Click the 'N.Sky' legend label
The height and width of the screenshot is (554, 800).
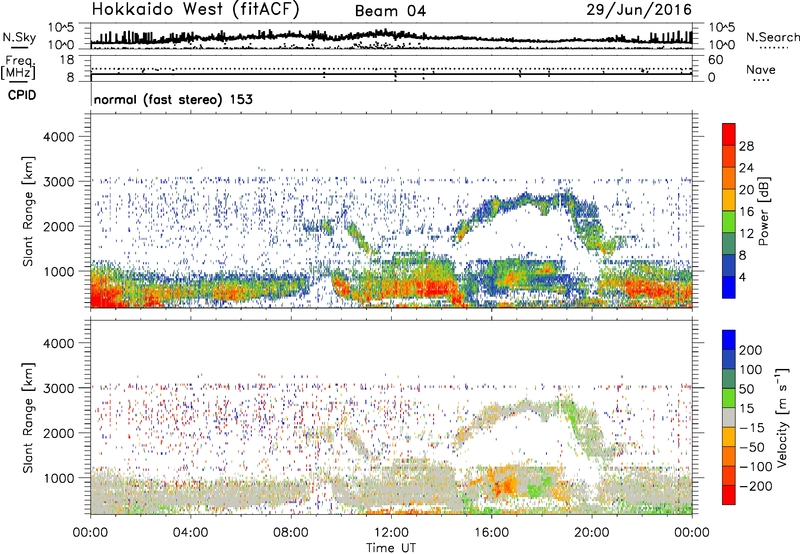(x=19, y=37)
